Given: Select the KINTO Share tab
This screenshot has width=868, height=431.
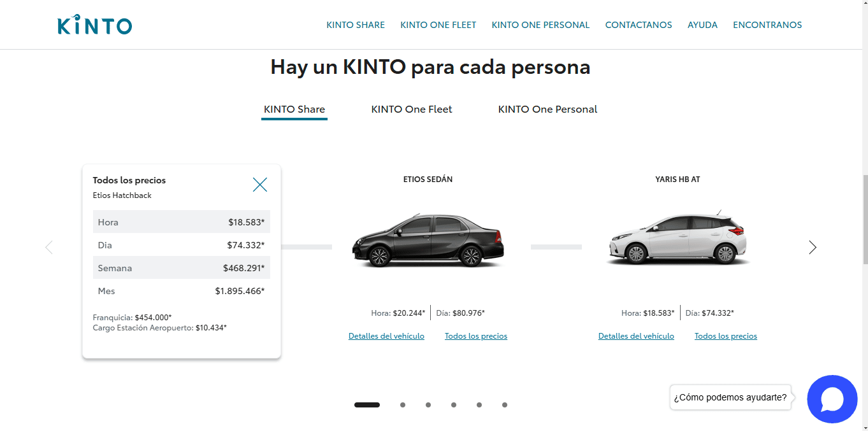Looking at the screenshot, I should tap(294, 110).
